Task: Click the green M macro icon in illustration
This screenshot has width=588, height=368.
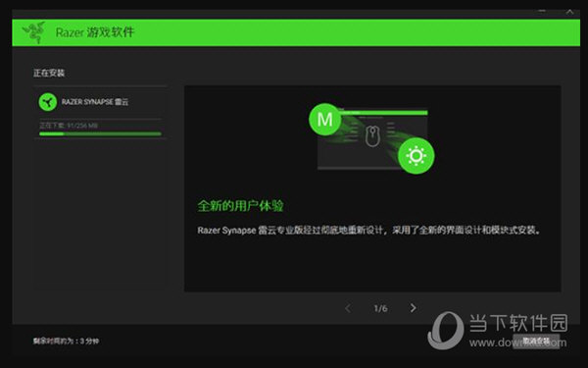Action: tap(324, 120)
